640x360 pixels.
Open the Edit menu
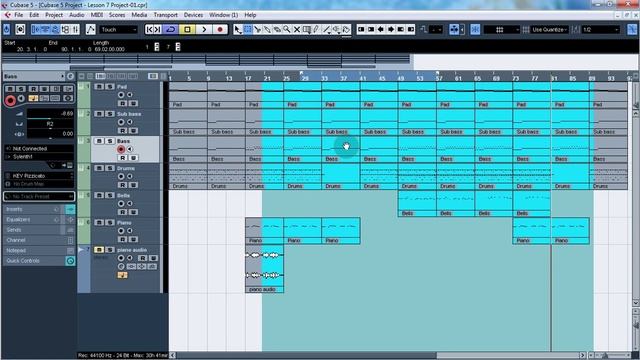(x=34, y=15)
